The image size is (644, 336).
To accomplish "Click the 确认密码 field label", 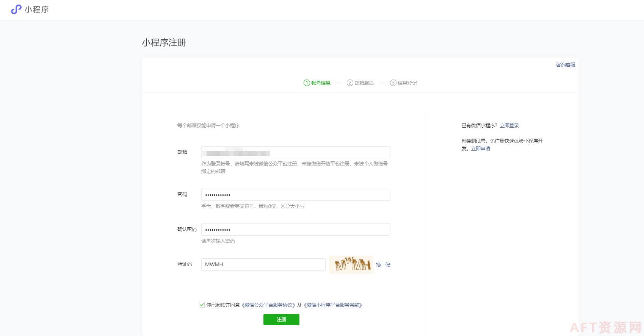I will pyautogui.click(x=187, y=229).
